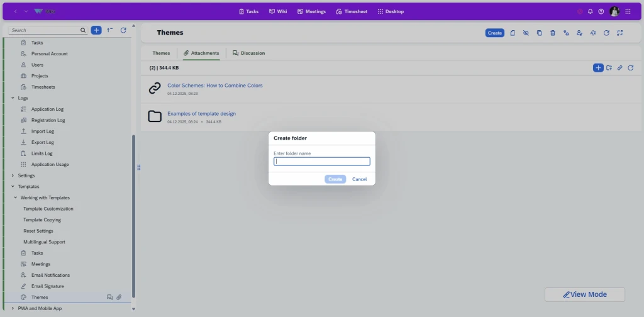The height and width of the screenshot is (317, 644).
Task: Open Template Copying page
Action: click(x=42, y=220)
